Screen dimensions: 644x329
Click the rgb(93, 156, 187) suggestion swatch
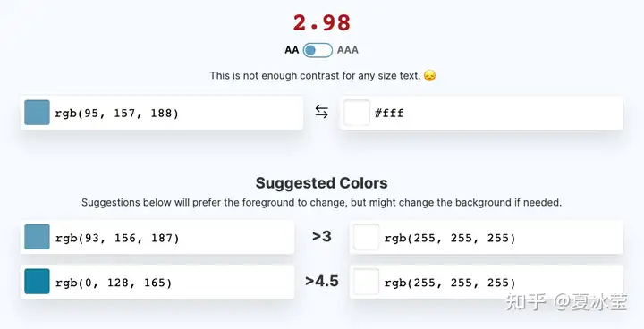coord(37,237)
